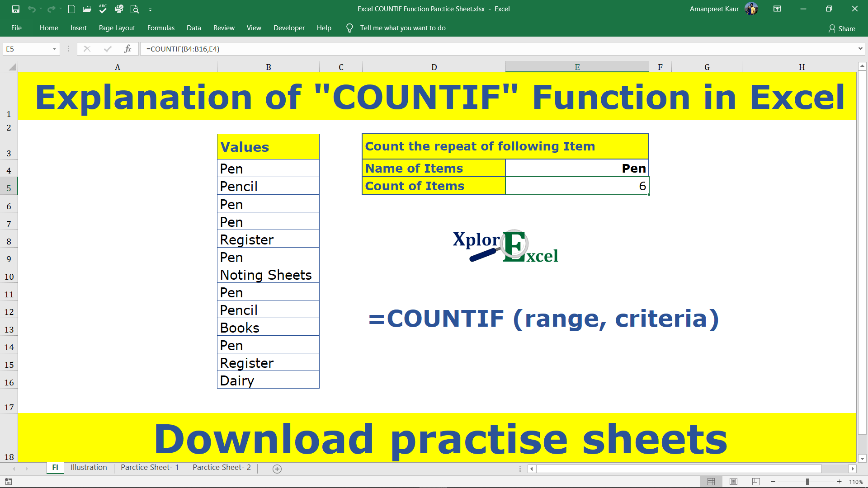This screenshot has width=868, height=488.
Task: Click the Spelling Check icon
Action: click(103, 8)
